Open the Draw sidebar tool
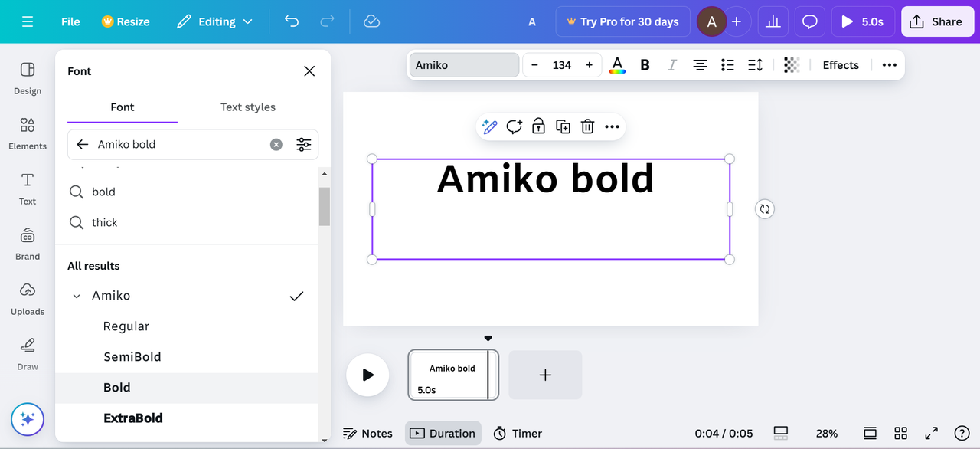The width and height of the screenshot is (980, 449). pos(28,354)
